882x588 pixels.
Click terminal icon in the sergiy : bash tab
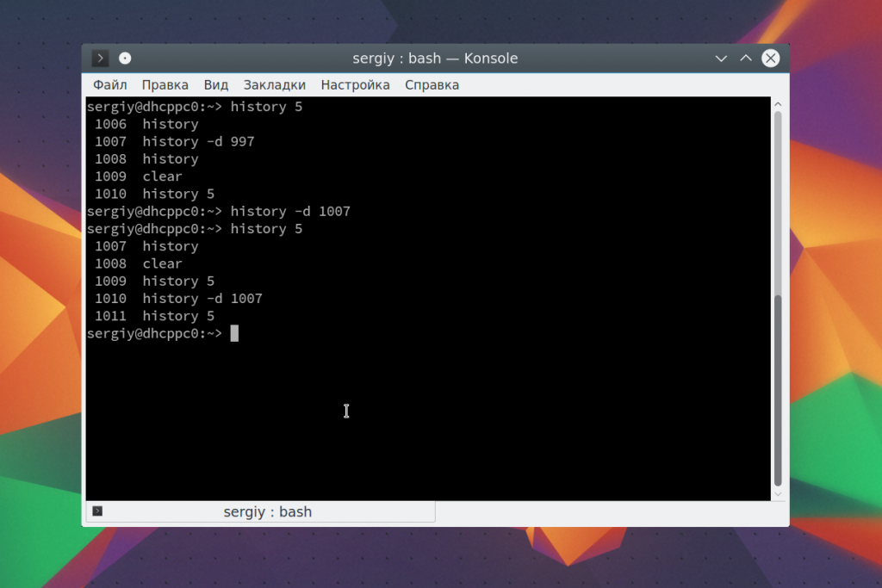click(x=97, y=511)
